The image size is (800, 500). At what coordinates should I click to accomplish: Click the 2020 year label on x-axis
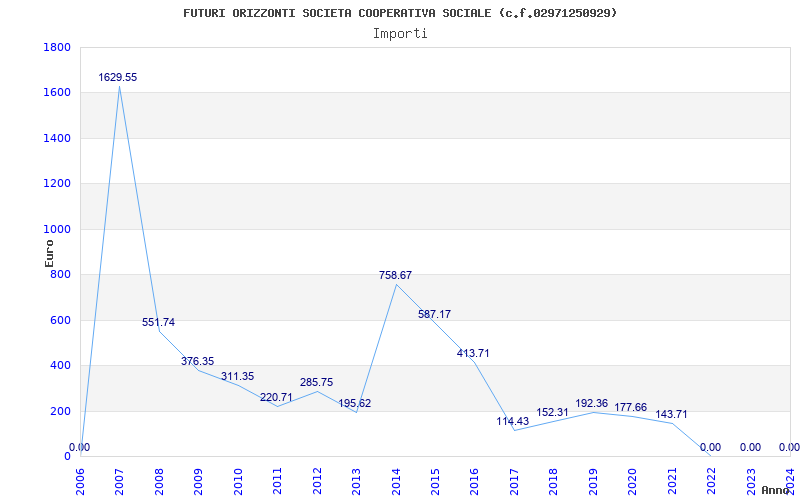(633, 482)
